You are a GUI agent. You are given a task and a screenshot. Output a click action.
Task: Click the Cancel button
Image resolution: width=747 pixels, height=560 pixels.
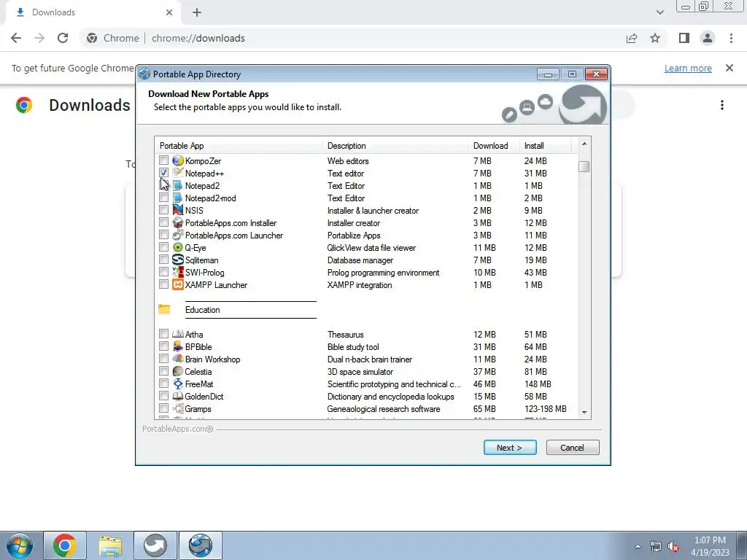tap(572, 447)
